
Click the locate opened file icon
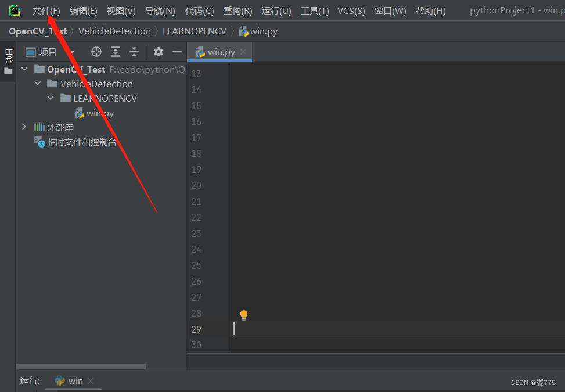click(x=96, y=52)
